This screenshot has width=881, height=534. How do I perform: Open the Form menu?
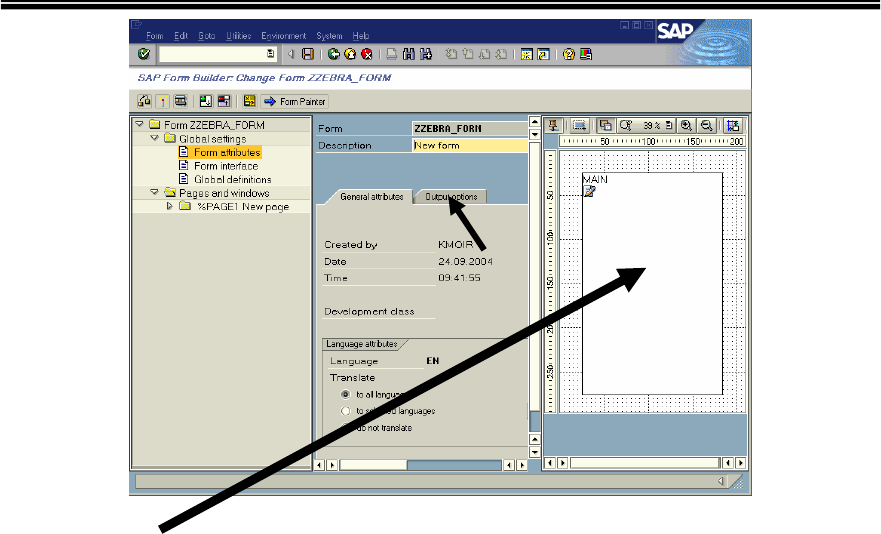point(155,35)
